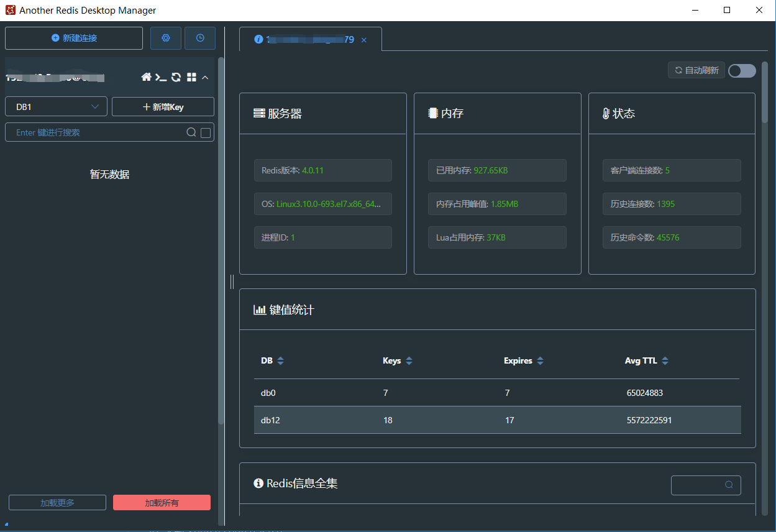Click the Redis app icon in the title bar
The image size is (776, 532).
[x=10, y=10]
